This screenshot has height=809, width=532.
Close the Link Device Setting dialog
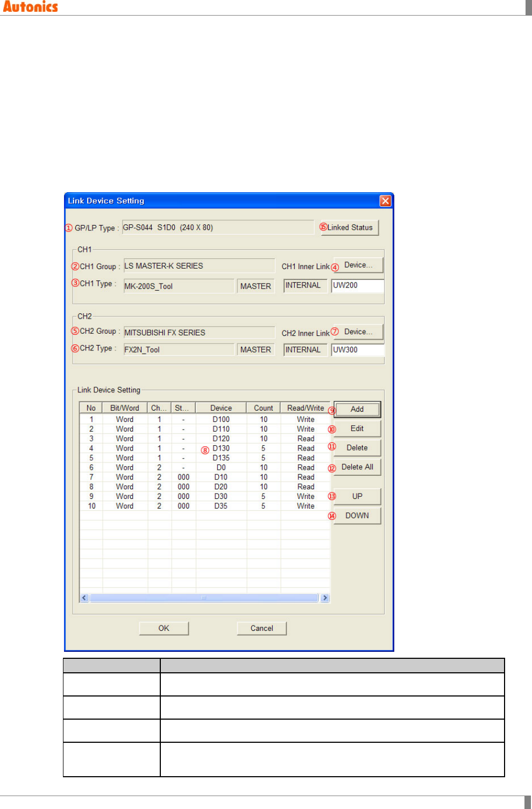click(x=385, y=201)
